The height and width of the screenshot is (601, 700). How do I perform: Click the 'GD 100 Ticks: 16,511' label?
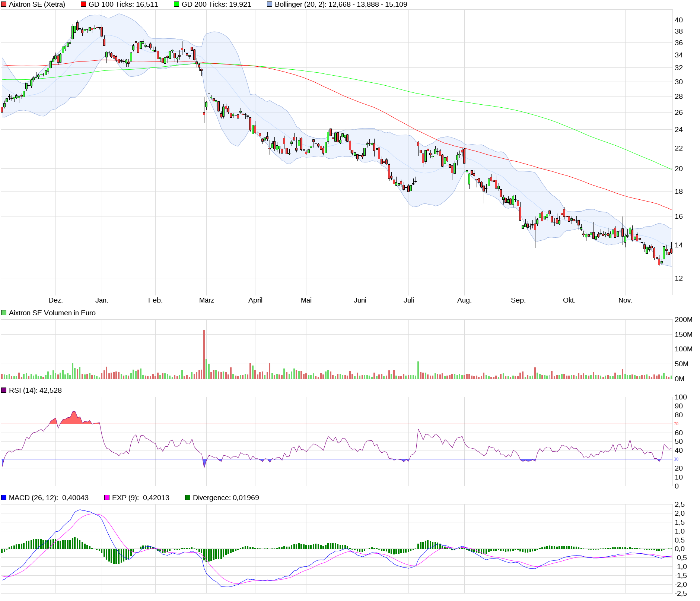pos(123,4)
